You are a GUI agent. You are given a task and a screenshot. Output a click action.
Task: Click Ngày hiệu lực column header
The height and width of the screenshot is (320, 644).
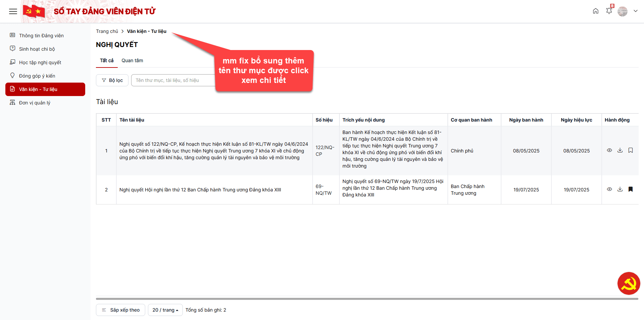tap(576, 120)
